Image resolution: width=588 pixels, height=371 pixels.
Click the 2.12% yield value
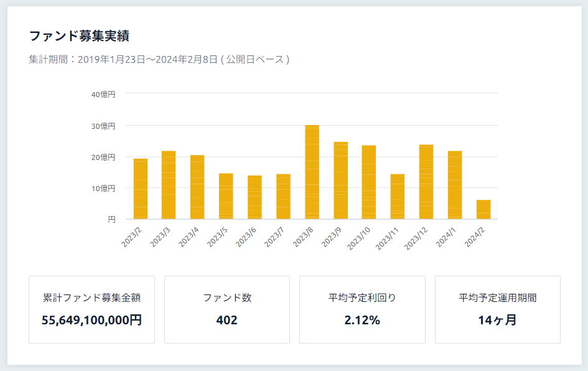362,320
